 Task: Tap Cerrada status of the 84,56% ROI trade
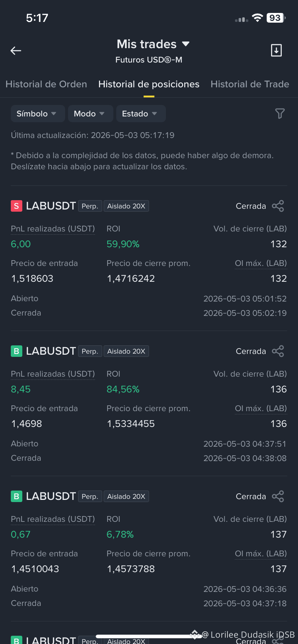pyautogui.click(x=251, y=351)
